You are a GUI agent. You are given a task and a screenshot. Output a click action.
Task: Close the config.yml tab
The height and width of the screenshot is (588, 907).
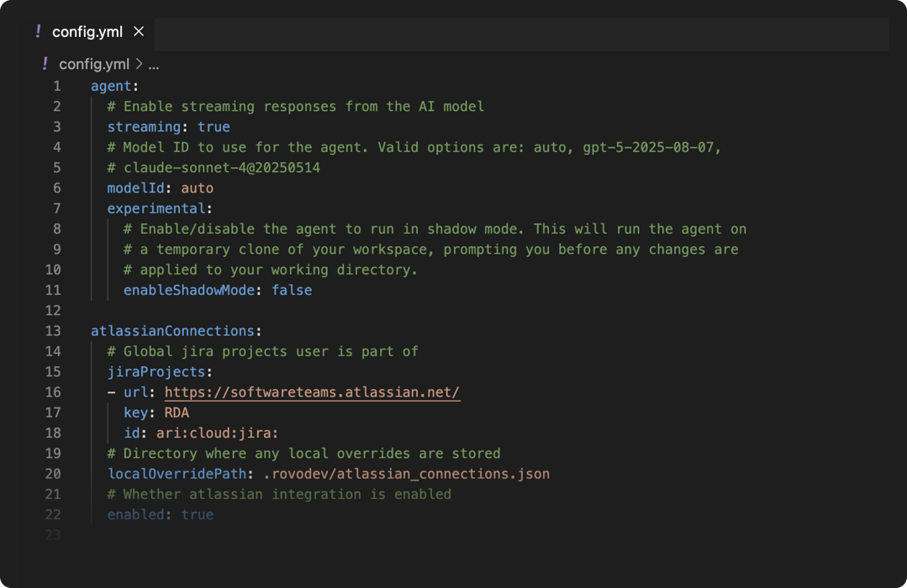139,31
